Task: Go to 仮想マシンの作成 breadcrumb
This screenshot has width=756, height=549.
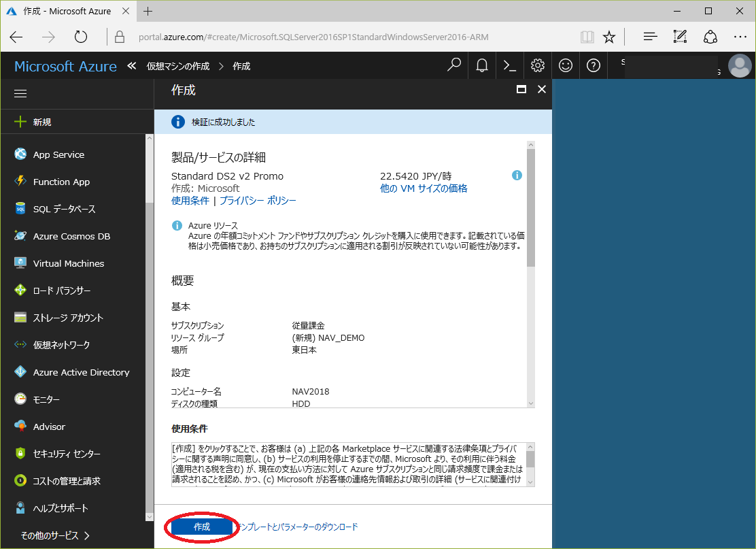Action: click(178, 66)
